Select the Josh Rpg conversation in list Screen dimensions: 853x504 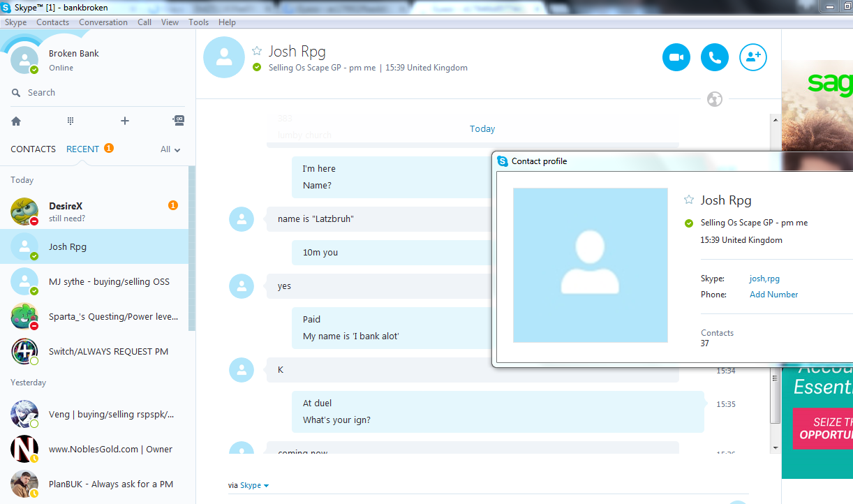coord(94,246)
